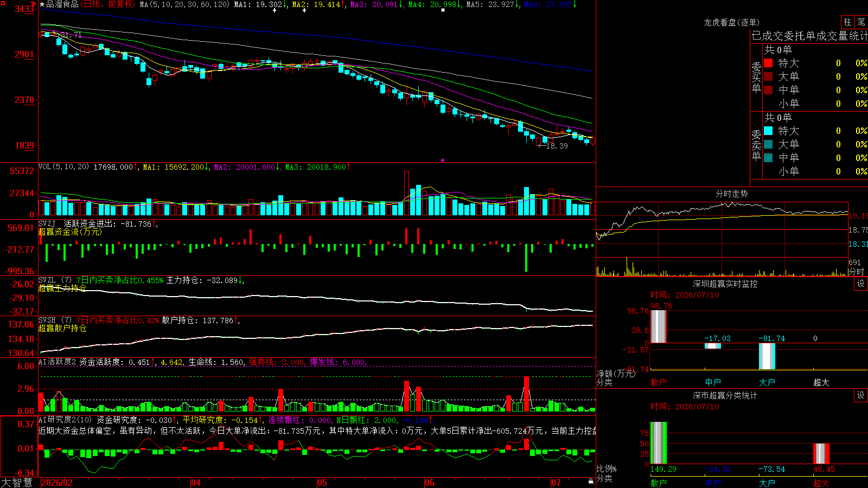Click the 超赢主力持仓 label
Image resolution: width=868 pixels, height=488 pixels.
click(62, 288)
